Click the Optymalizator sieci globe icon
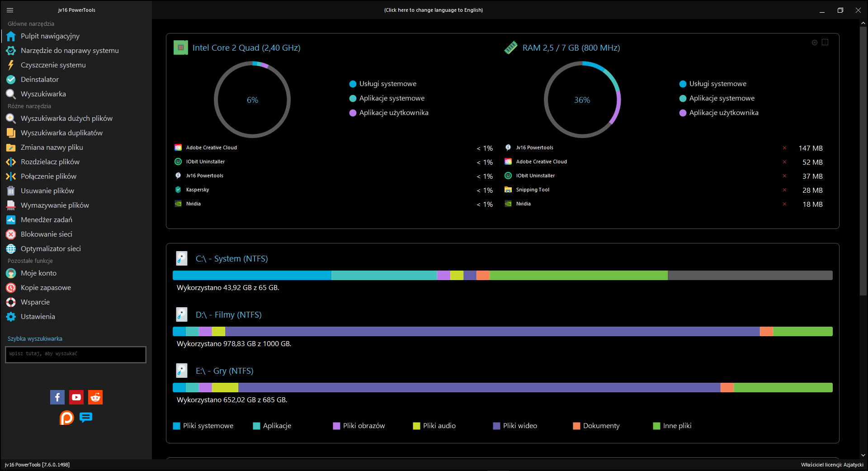 click(x=11, y=249)
